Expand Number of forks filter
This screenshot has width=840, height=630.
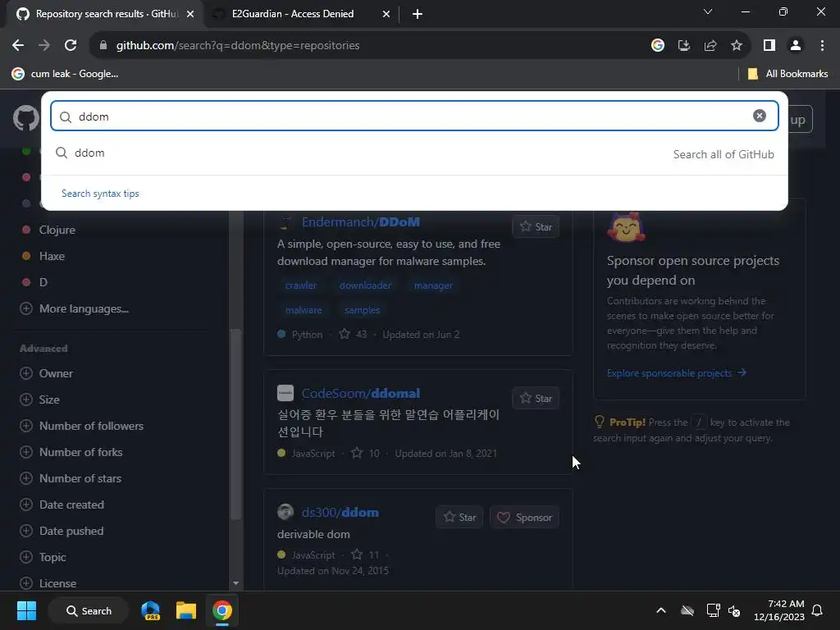click(x=71, y=452)
